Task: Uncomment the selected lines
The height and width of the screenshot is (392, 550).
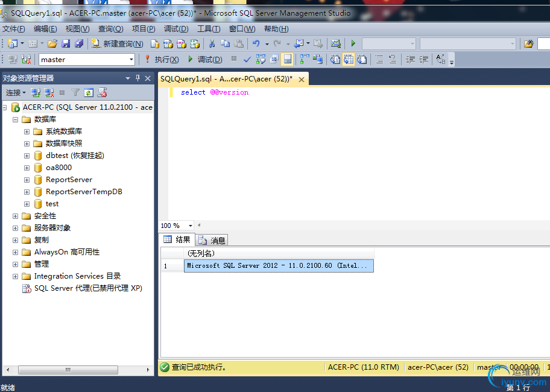Action: (x=393, y=60)
